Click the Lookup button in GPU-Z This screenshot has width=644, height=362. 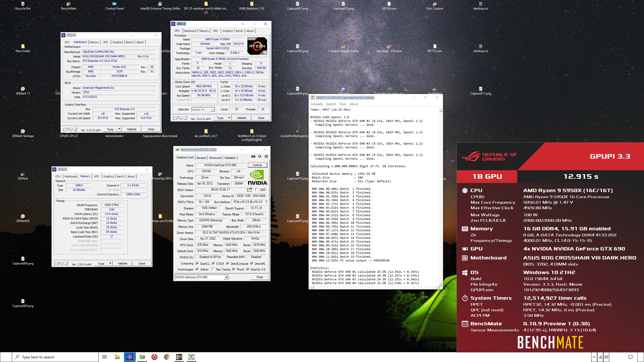coord(257,165)
